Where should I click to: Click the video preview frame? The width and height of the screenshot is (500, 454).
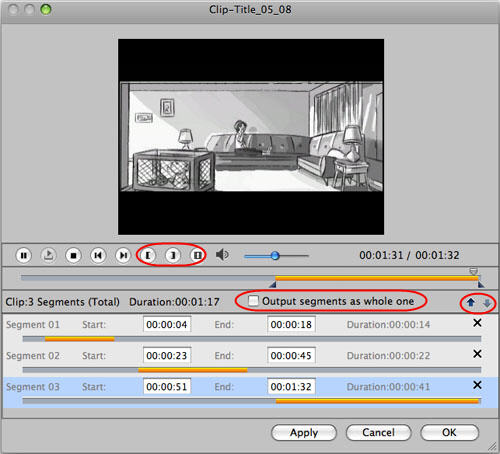[251, 137]
